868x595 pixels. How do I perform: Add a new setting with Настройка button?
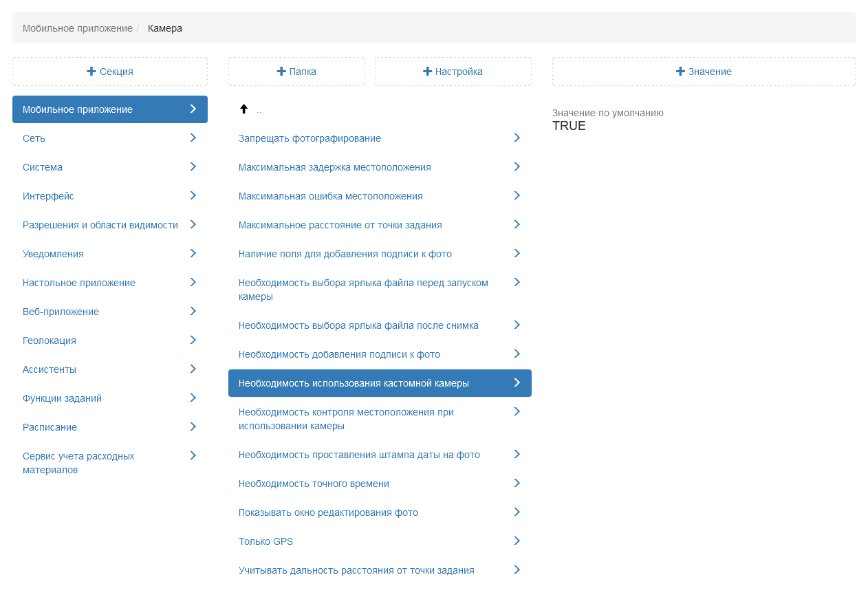tap(453, 72)
